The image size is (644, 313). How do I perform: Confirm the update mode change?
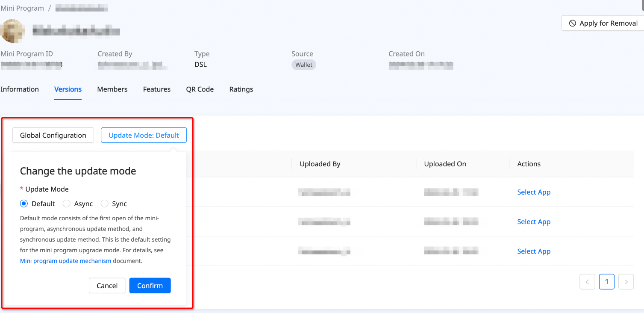point(150,286)
